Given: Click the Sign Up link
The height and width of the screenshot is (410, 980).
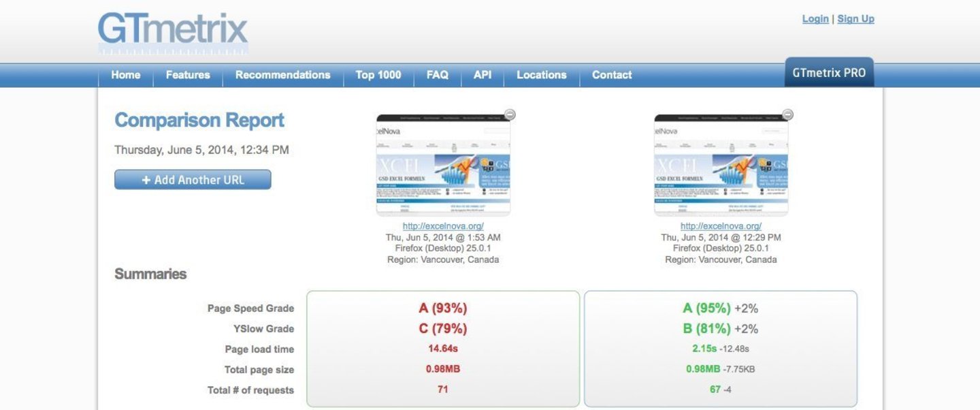Looking at the screenshot, I should (855, 19).
